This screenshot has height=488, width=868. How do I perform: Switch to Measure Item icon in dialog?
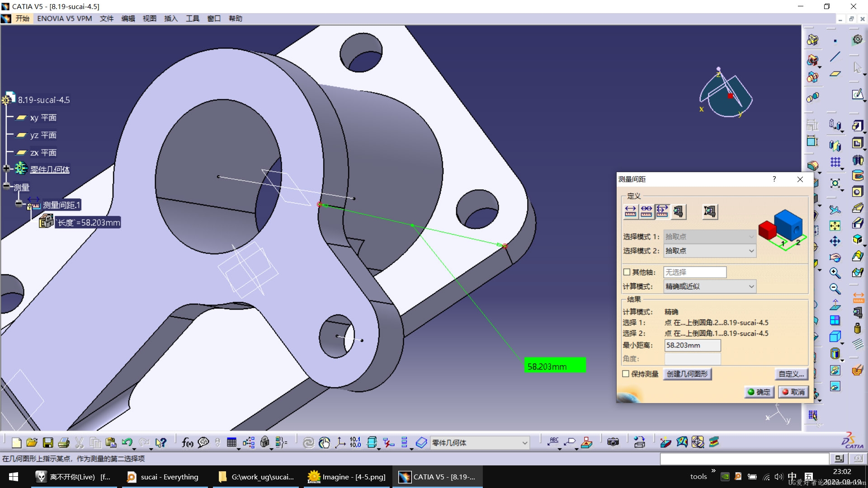coord(678,211)
